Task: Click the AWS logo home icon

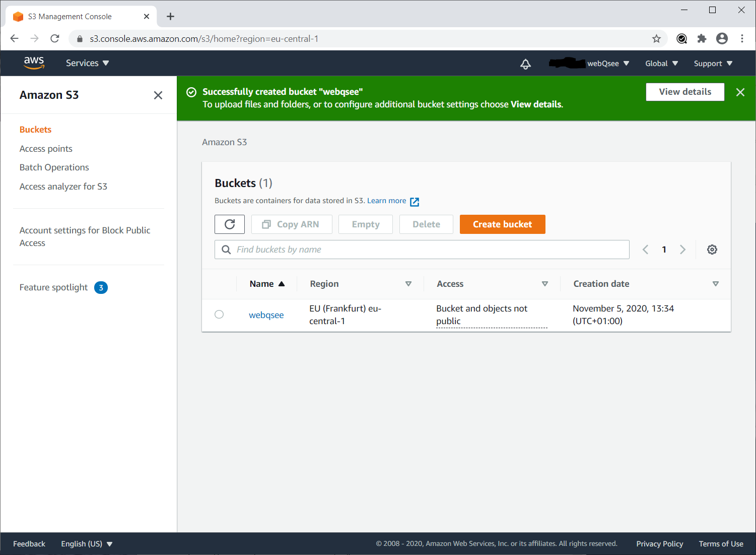Action: pyautogui.click(x=34, y=63)
